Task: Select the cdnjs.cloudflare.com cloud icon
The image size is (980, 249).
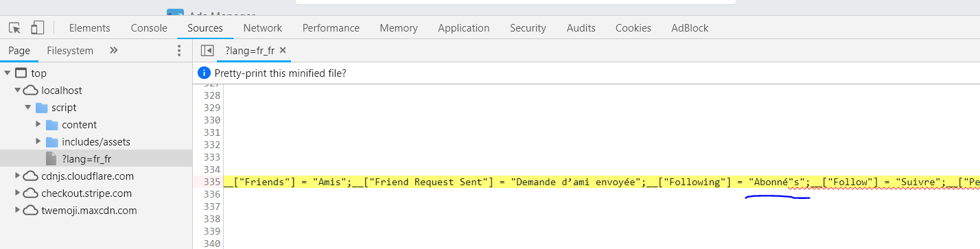Action: [x=30, y=176]
